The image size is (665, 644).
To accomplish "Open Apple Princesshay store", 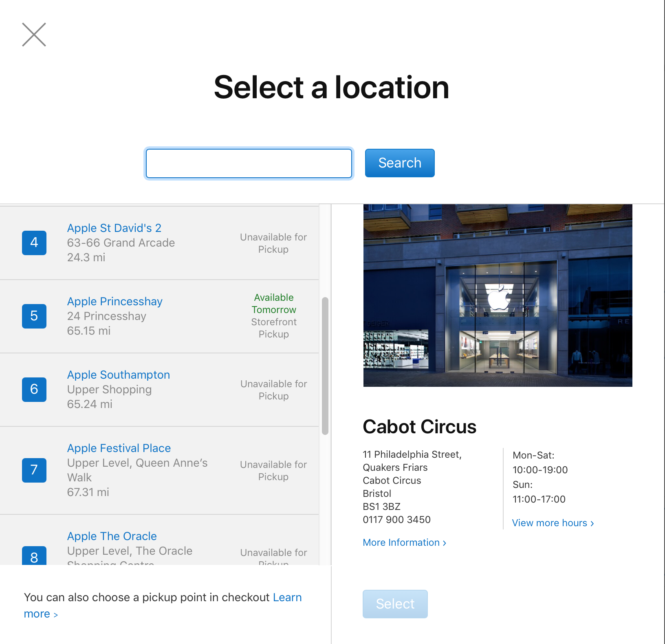I will click(115, 301).
